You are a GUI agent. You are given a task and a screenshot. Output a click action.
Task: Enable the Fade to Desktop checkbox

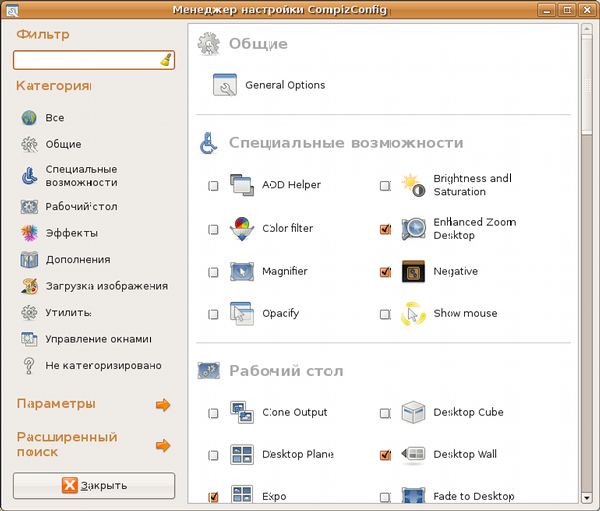pyautogui.click(x=385, y=497)
